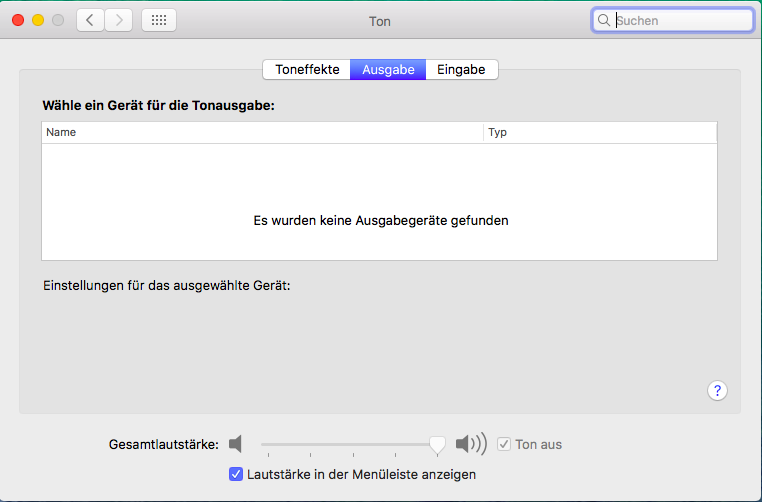The width and height of the screenshot is (762, 502).
Task: Switch to the Toneffekte tab
Action: pos(307,70)
